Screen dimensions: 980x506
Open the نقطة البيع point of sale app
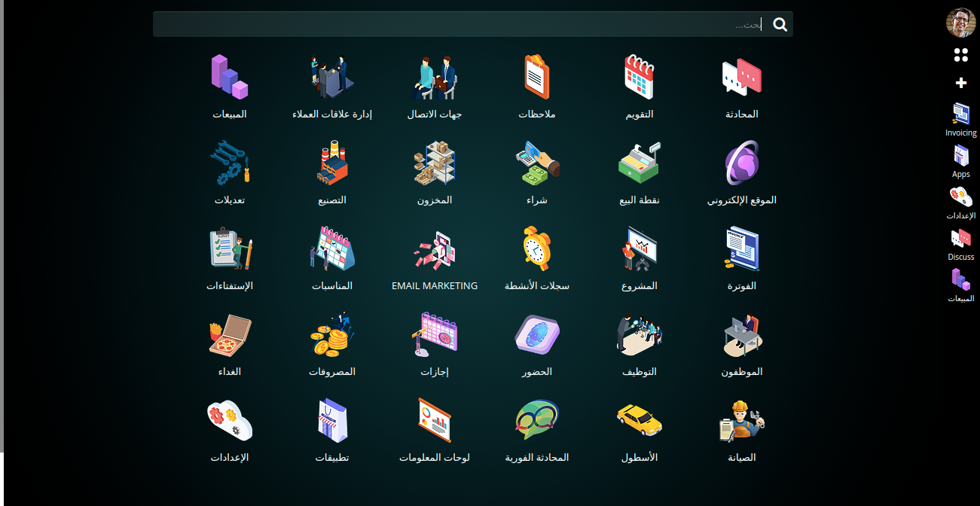(640, 163)
